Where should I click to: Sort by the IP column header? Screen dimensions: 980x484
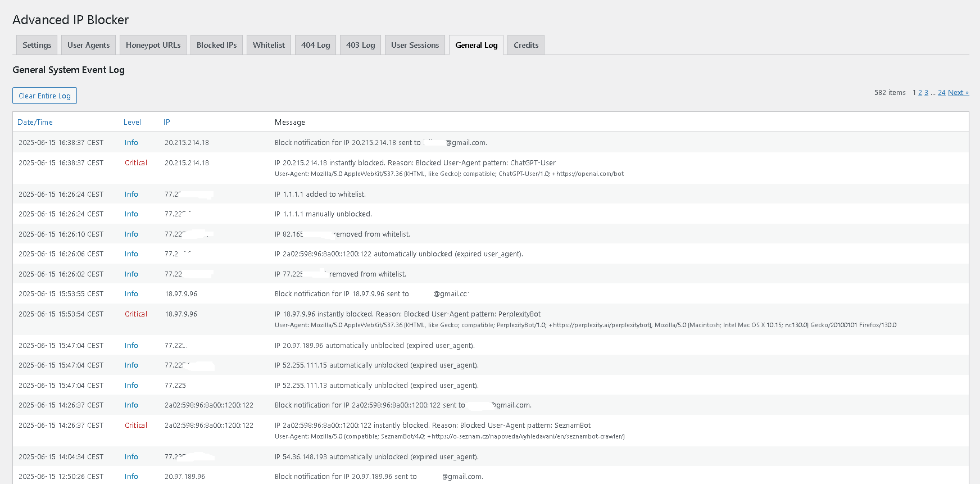tap(167, 122)
